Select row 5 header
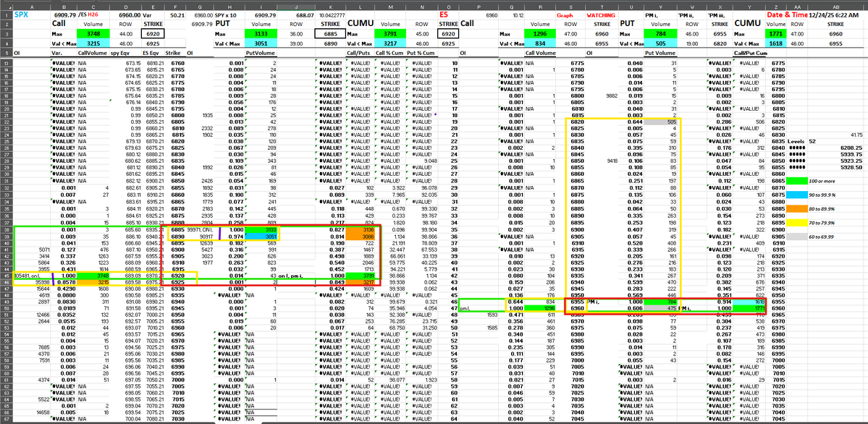 [x=6, y=53]
